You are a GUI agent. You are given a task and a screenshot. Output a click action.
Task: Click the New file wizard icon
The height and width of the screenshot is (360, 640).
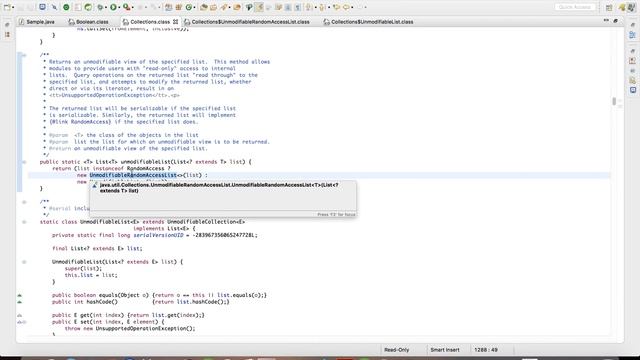(x=7, y=7)
